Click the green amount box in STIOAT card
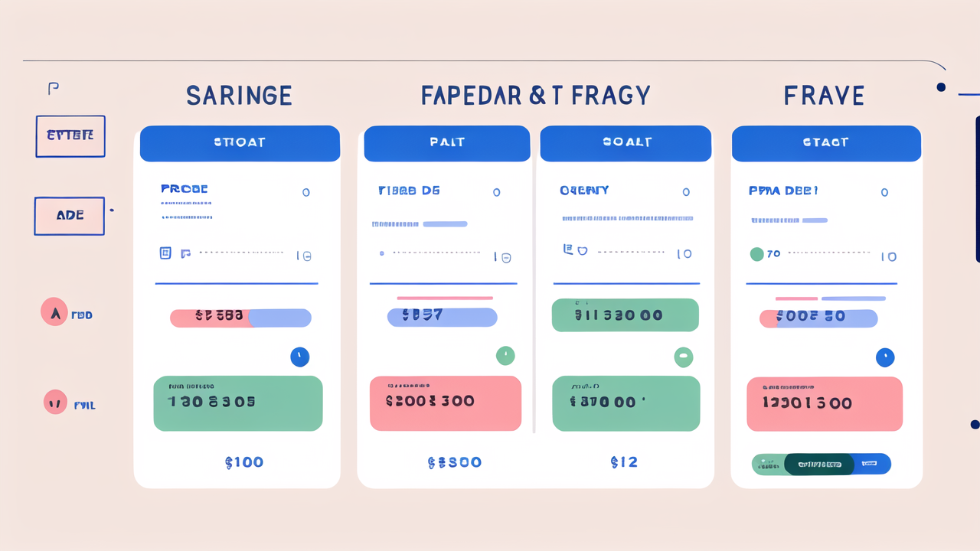The image size is (980, 551). 238,403
